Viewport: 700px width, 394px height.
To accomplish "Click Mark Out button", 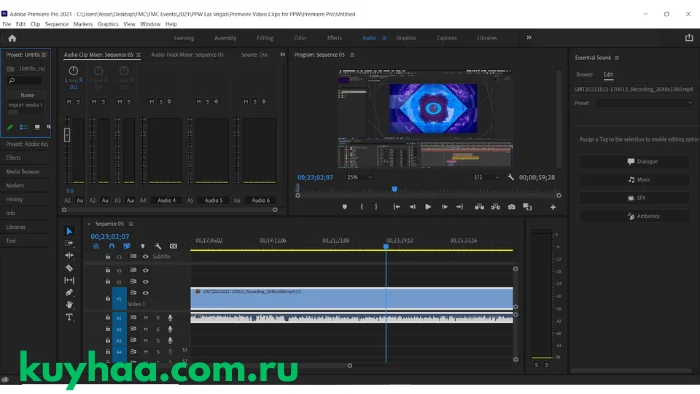I will point(376,207).
